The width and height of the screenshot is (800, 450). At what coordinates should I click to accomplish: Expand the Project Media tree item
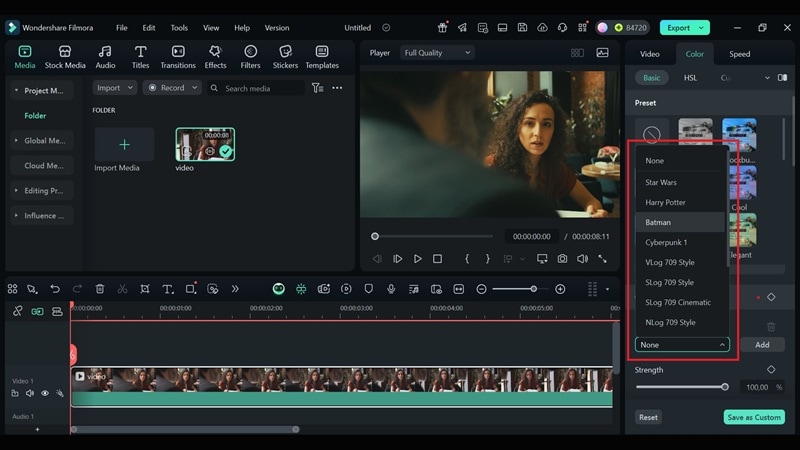tap(16, 90)
